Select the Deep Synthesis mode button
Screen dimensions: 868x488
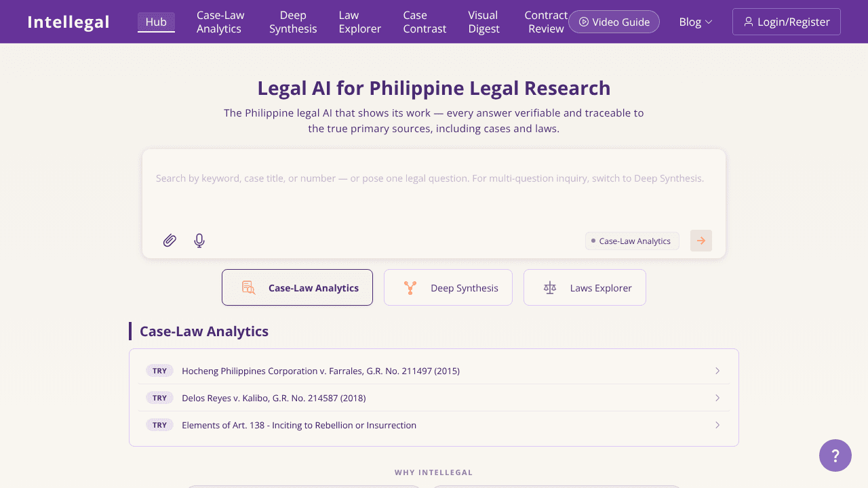448,287
